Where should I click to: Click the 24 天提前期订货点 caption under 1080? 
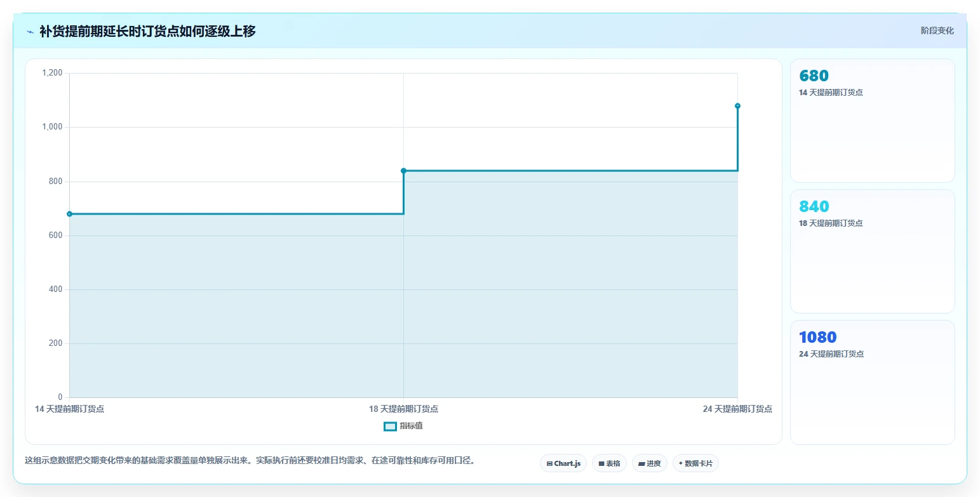pyautogui.click(x=831, y=354)
